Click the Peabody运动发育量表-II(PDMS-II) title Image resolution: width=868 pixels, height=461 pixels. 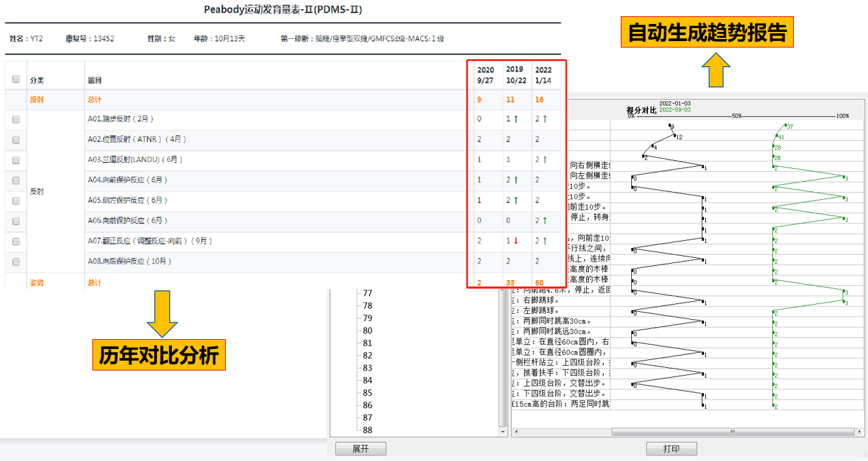(283, 10)
